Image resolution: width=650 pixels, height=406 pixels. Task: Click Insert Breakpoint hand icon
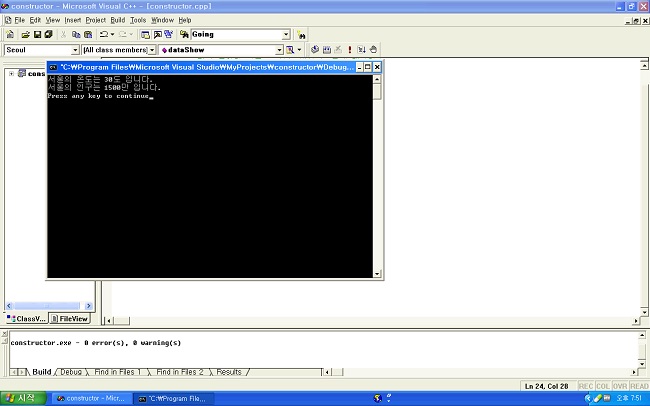(x=373, y=49)
